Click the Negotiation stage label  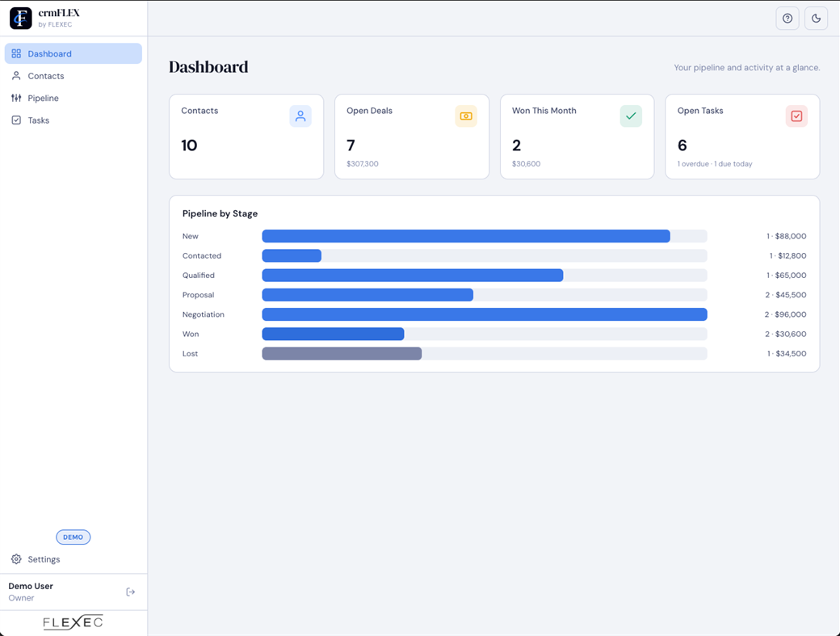click(203, 314)
